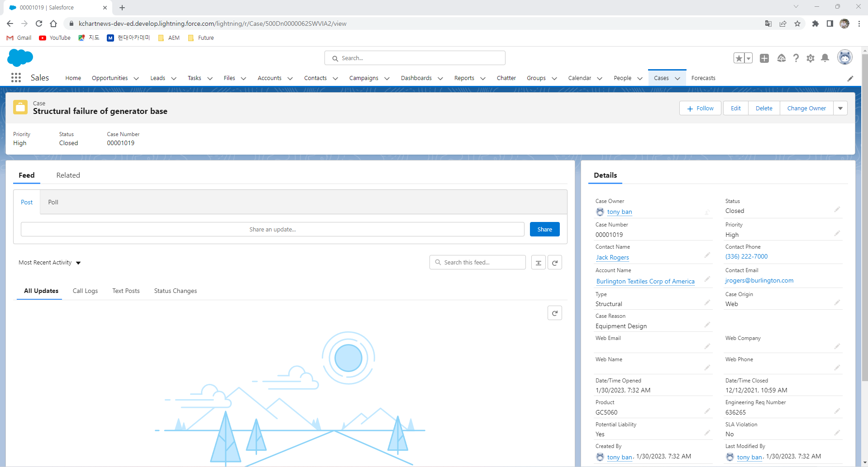The image size is (868, 467).
Task: Open the Setup gear icon
Action: pyautogui.click(x=811, y=58)
